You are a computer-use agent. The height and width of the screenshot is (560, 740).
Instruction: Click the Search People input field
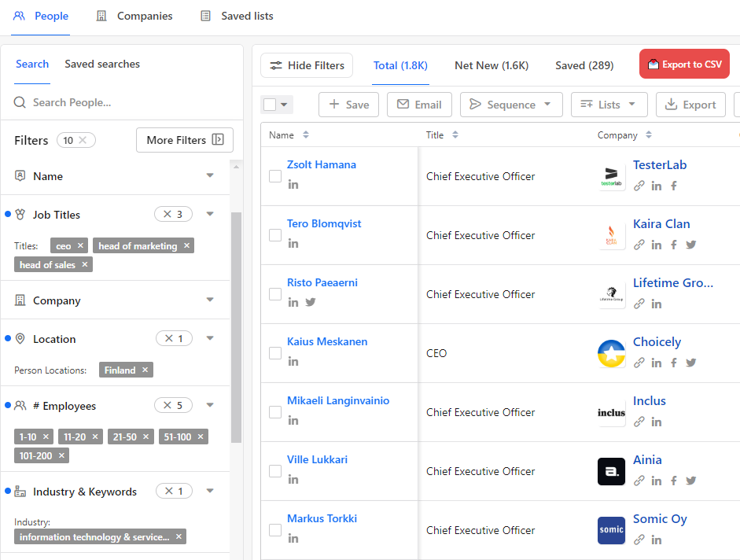[122, 102]
